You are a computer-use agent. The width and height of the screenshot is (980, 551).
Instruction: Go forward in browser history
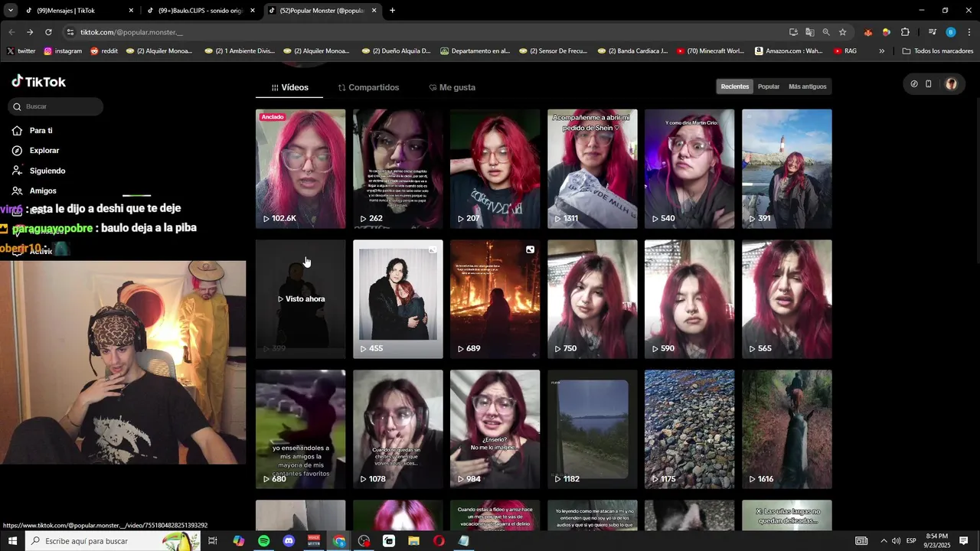[x=30, y=32]
